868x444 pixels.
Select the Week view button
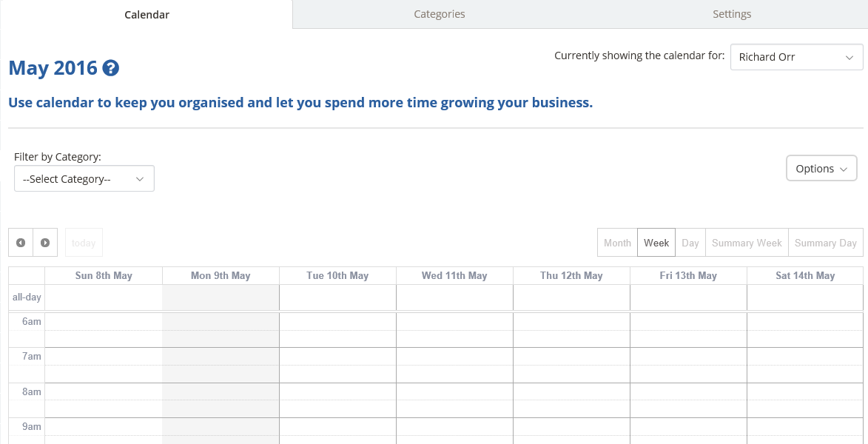[x=656, y=243]
